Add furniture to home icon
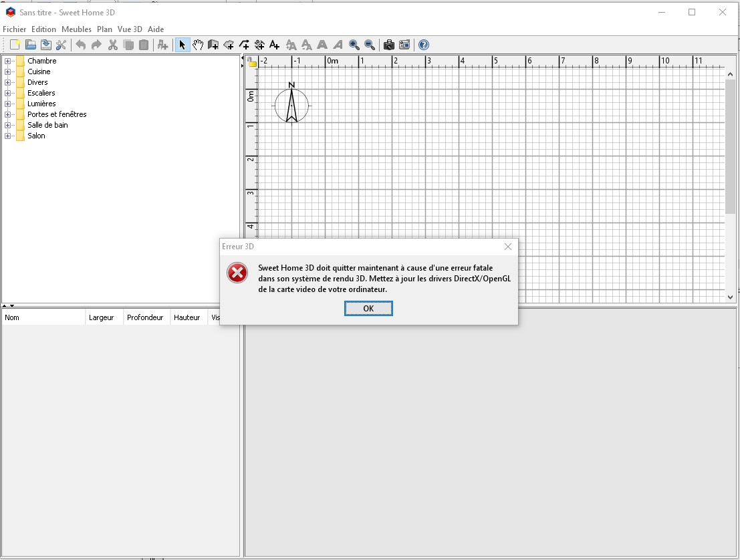Image resolution: width=740 pixels, height=560 pixels. [163, 45]
